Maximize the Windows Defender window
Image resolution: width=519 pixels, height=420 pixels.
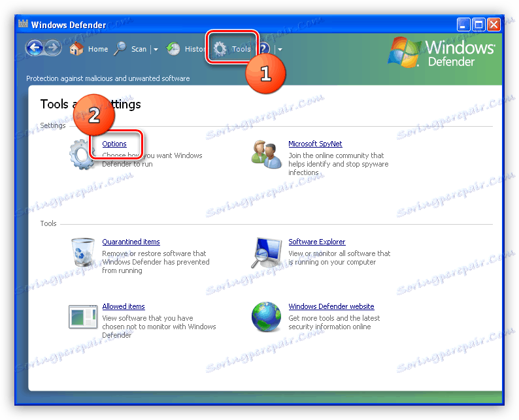click(x=478, y=25)
